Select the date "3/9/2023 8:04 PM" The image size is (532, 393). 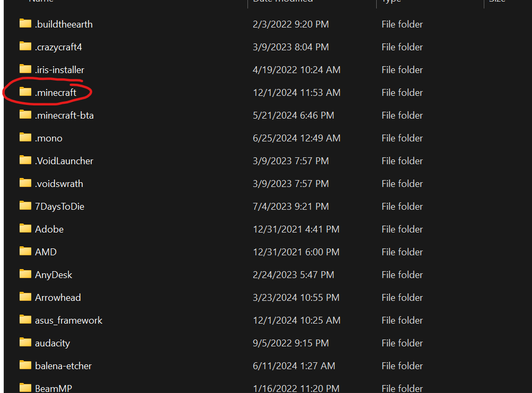pyautogui.click(x=291, y=47)
